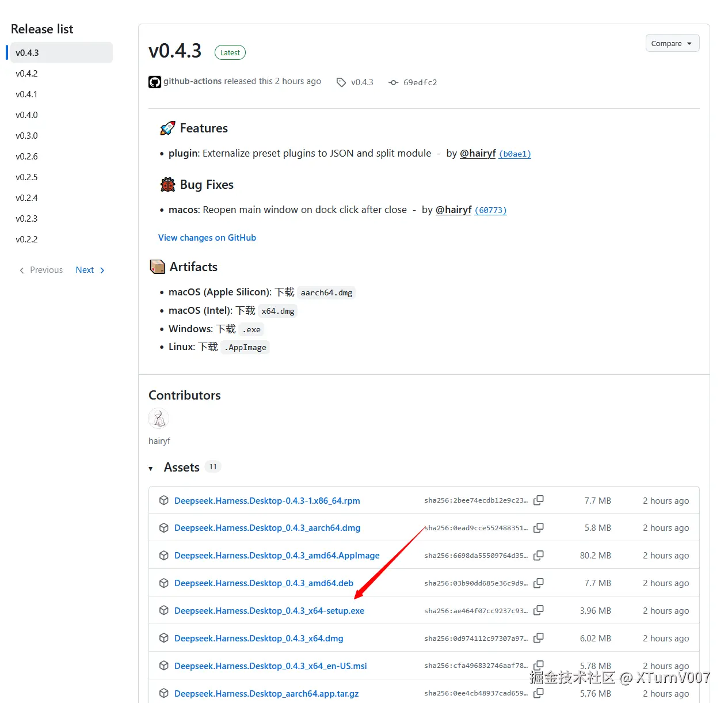Image resolution: width=728 pixels, height=703 pixels.
Task: Click the Previous pagination control
Action: pos(41,270)
